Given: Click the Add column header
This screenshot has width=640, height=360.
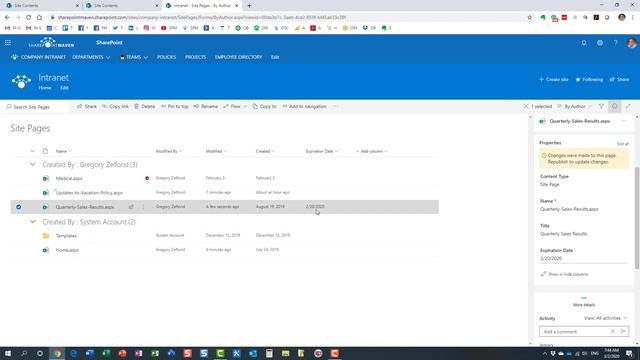Looking at the screenshot, I should (371, 151).
